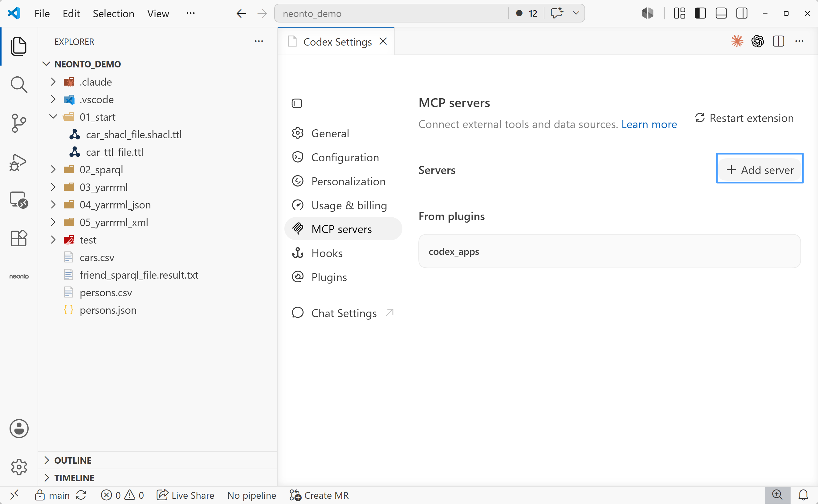The width and height of the screenshot is (818, 504).
Task: Open the codex_apps plugin server entry
Action: pyautogui.click(x=610, y=251)
